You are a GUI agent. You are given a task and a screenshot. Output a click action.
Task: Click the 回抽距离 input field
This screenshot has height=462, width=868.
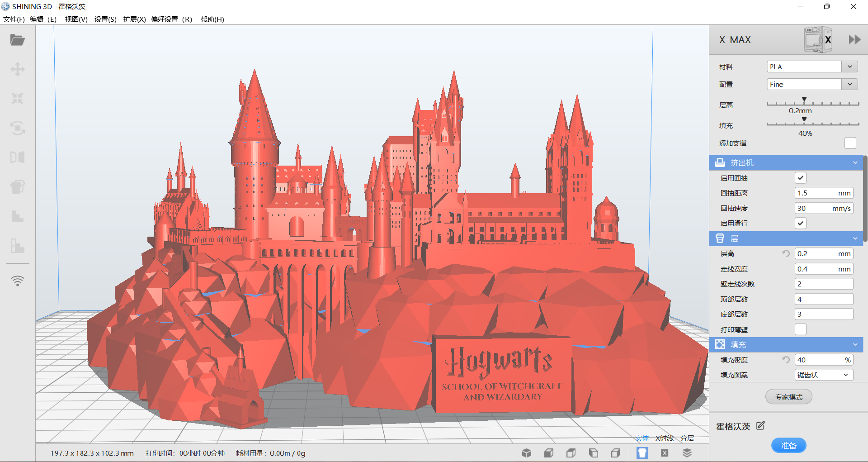click(824, 193)
